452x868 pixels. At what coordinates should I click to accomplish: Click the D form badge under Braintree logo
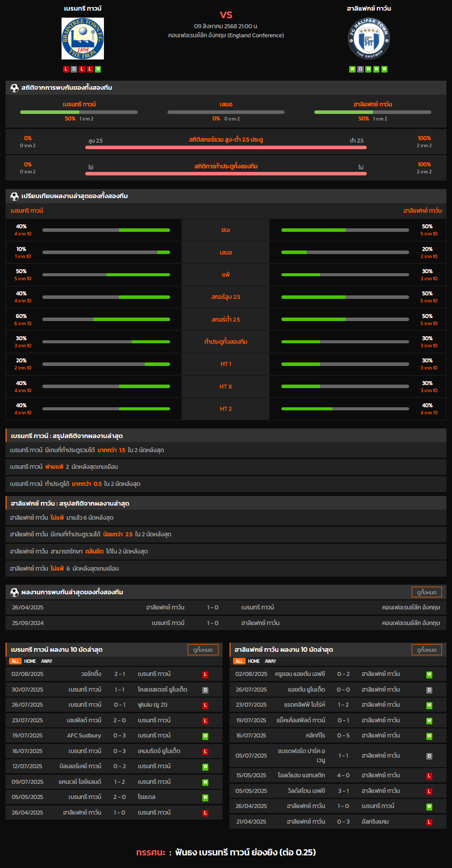[74, 69]
